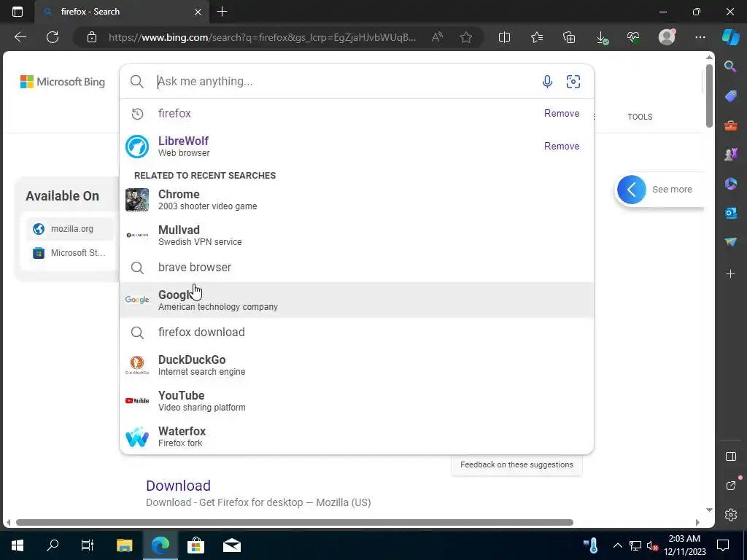This screenshot has width=747, height=560.
Task: Open the Microsoft St... availability link
Action: 69,253
